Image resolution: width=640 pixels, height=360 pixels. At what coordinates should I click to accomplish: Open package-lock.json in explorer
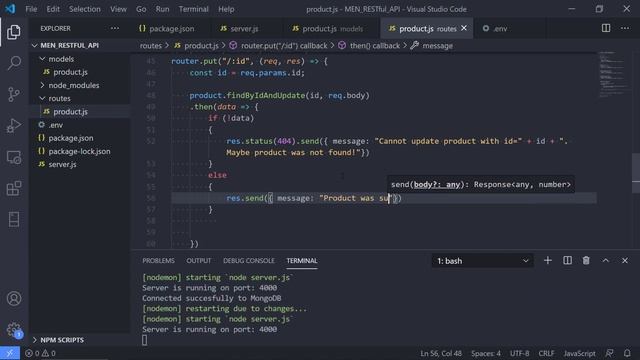80,151
